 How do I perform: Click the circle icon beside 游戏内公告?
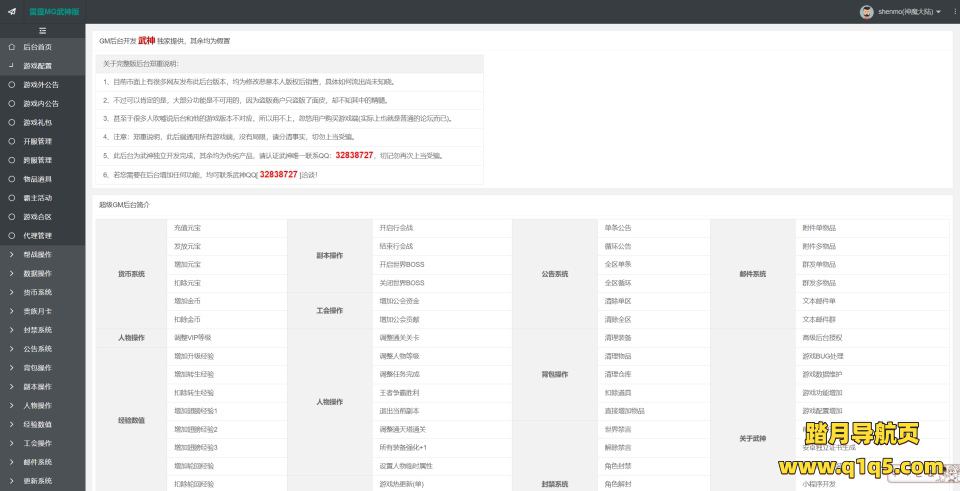(x=11, y=104)
